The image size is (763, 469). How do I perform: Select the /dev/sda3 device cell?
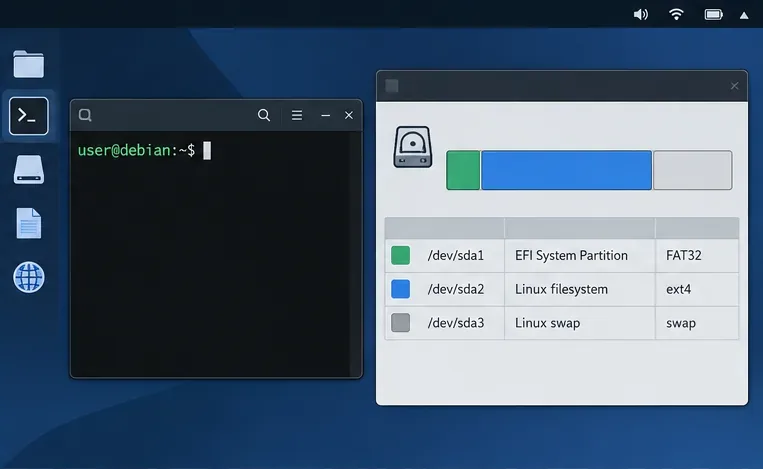445,323
